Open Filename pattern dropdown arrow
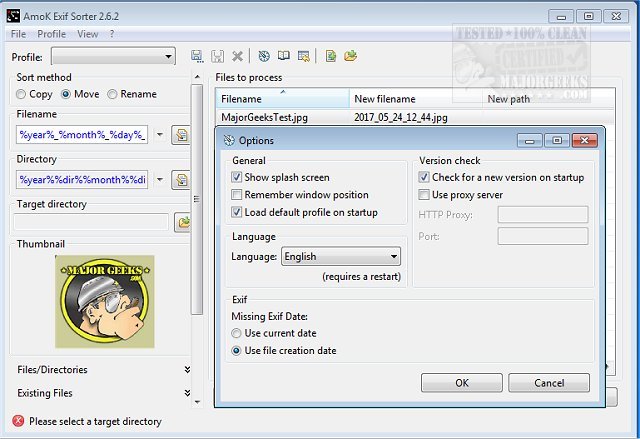 [x=160, y=135]
